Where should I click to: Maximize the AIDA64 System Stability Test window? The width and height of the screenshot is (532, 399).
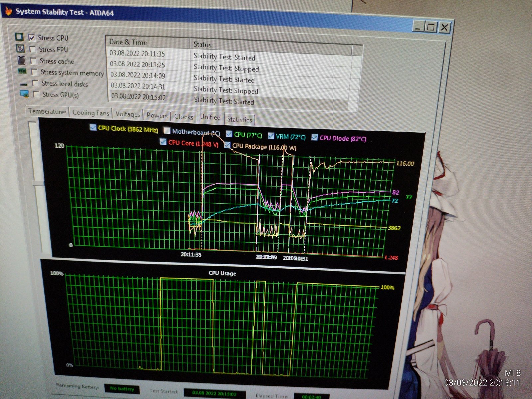pyautogui.click(x=431, y=27)
